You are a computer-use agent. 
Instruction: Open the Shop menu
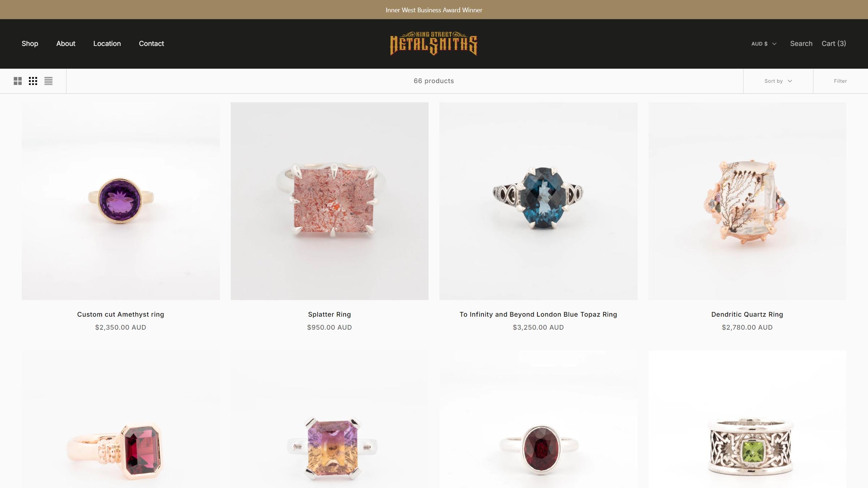tap(30, 43)
